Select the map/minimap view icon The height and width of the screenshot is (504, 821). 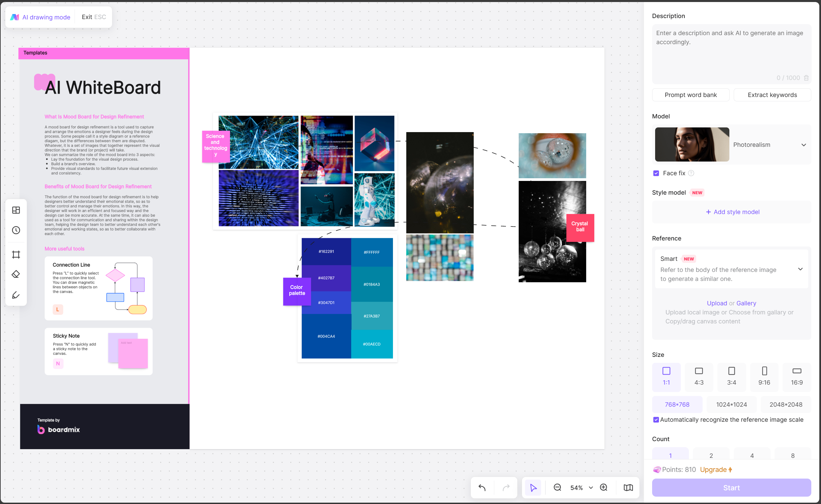coord(629,488)
